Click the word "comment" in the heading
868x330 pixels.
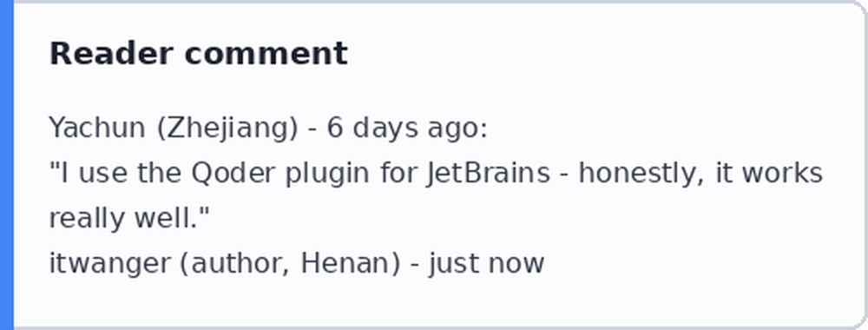point(266,55)
